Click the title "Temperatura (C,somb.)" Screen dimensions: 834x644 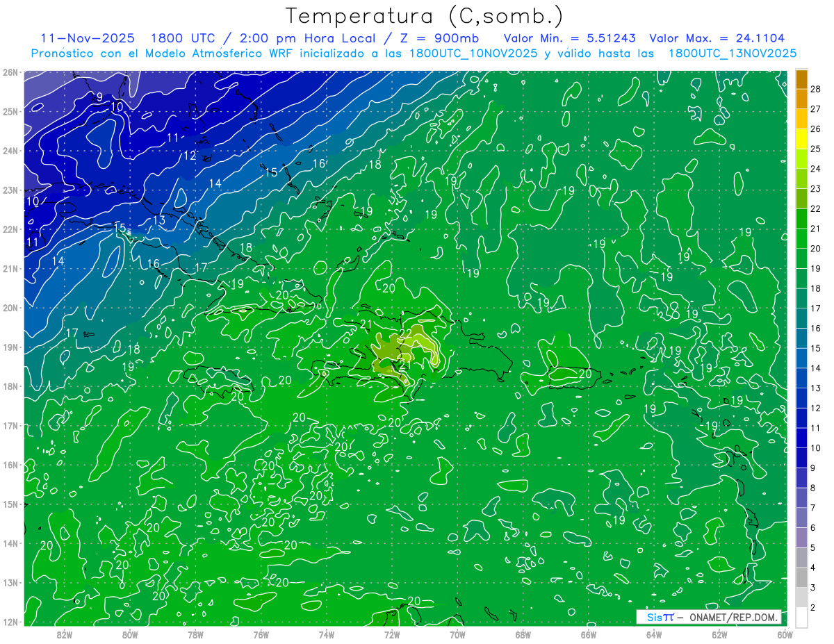pos(425,16)
